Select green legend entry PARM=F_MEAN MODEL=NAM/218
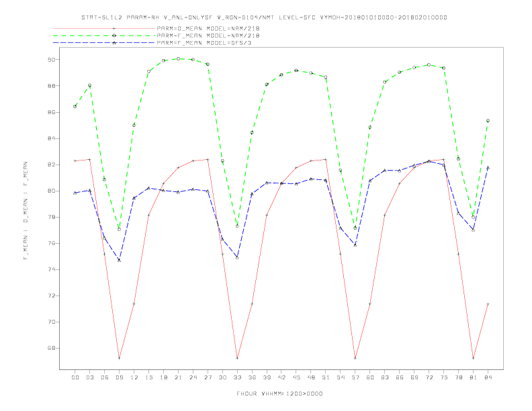Image resolution: width=532 pixels, height=411 pixels. 208,36
